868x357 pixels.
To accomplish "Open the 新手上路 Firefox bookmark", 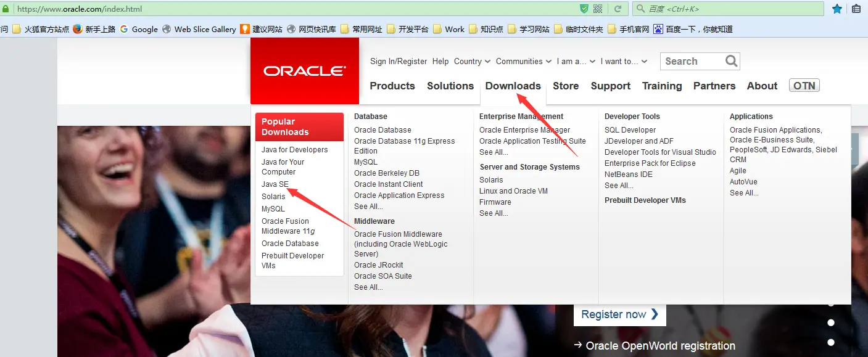I will point(94,29).
